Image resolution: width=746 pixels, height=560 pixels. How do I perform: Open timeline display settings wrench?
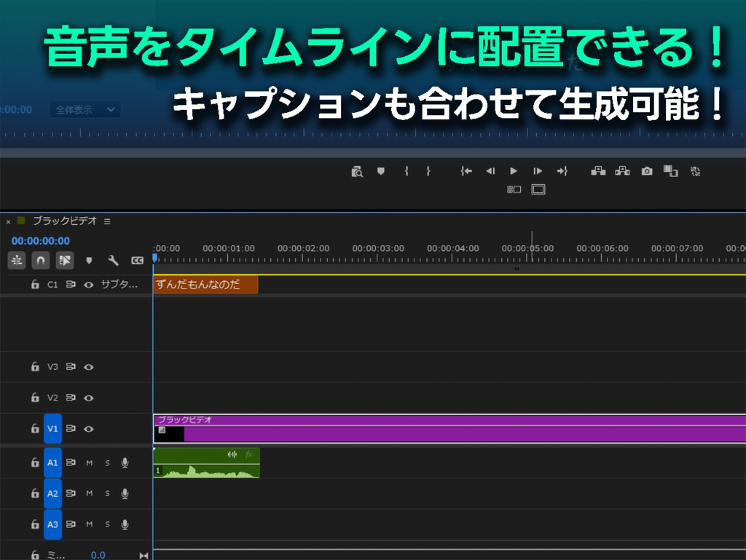click(113, 261)
